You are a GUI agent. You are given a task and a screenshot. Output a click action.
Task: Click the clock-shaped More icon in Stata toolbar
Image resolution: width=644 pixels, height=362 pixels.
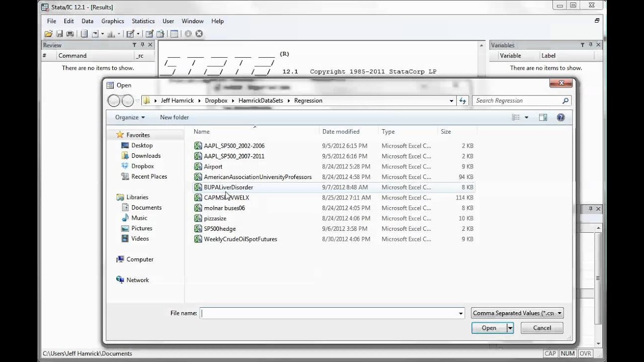[x=188, y=34]
